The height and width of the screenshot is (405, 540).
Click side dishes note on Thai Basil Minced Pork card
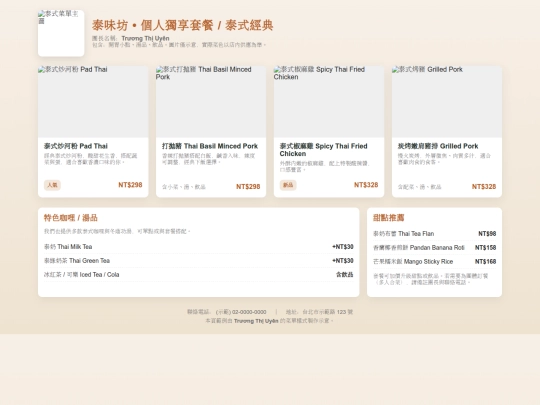click(x=184, y=187)
